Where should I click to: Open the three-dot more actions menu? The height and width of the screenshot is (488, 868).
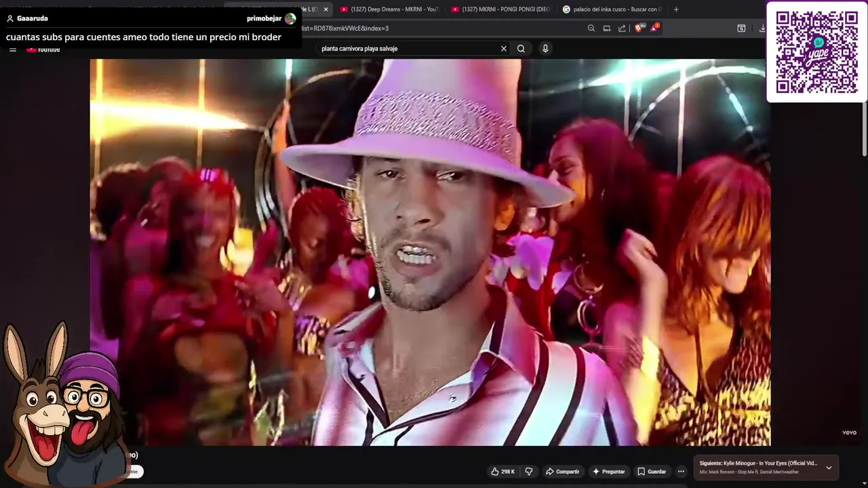[x=681, y=472]
